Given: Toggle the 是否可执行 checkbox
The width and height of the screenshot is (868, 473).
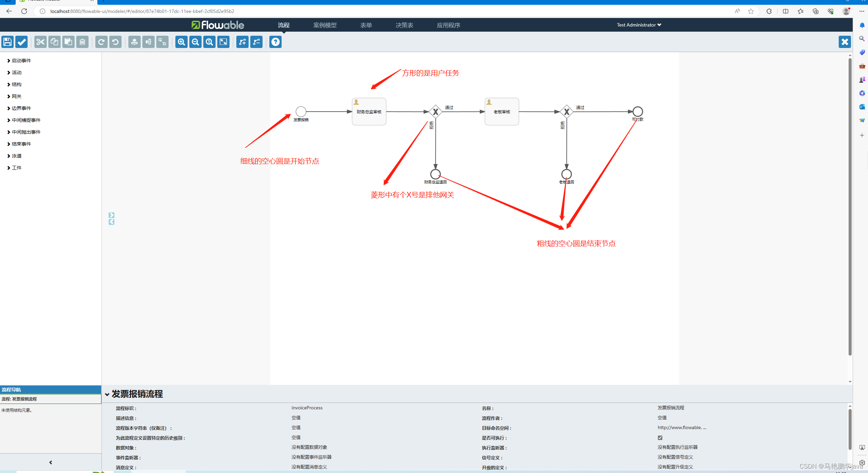Looking at the screenshot, I should coord(660,438).
